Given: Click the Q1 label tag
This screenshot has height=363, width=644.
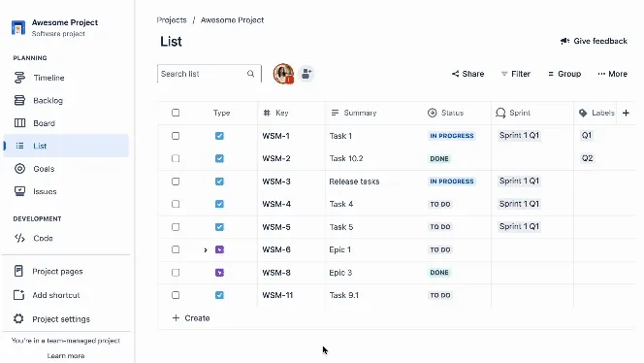Looking at the screenshot, I should click(587, 135).
